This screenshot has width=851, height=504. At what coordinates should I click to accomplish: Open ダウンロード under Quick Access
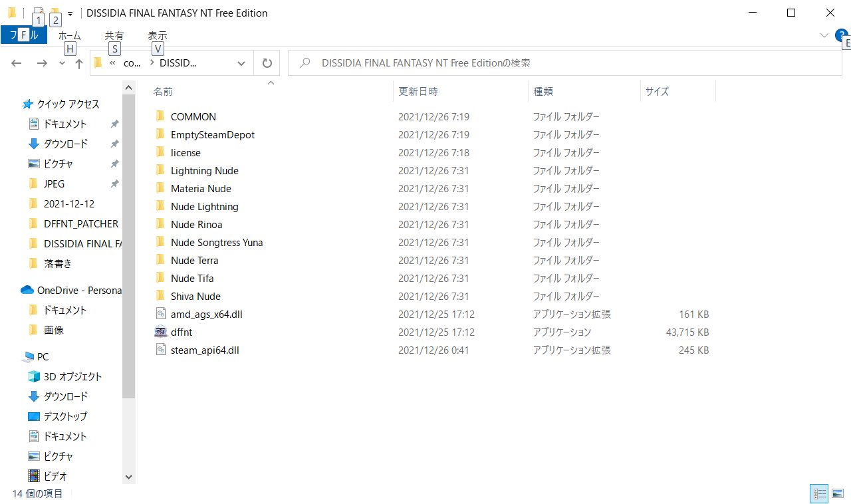pyautogui.click(x=66, y=144)
